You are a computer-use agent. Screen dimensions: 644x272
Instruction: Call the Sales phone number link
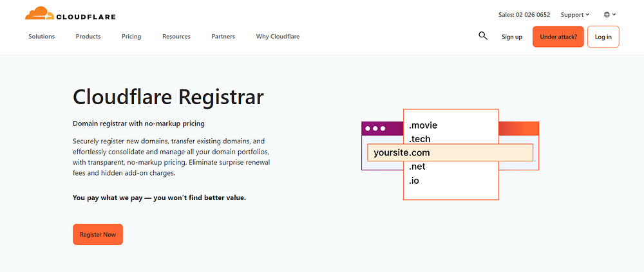524,15
